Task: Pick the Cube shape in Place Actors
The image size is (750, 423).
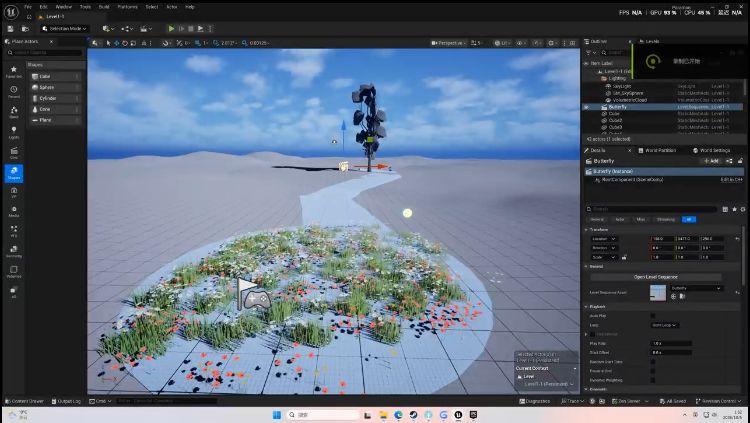Action: point(55,77)
